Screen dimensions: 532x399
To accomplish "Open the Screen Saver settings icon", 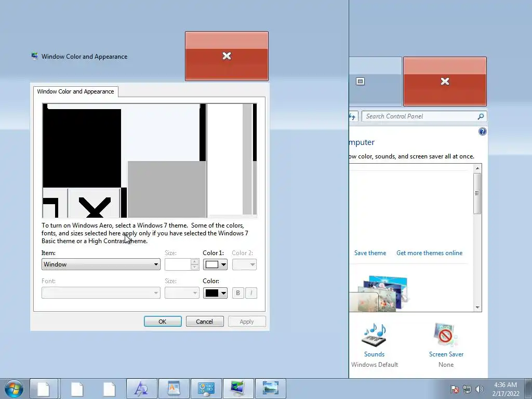I will point(445,335).
